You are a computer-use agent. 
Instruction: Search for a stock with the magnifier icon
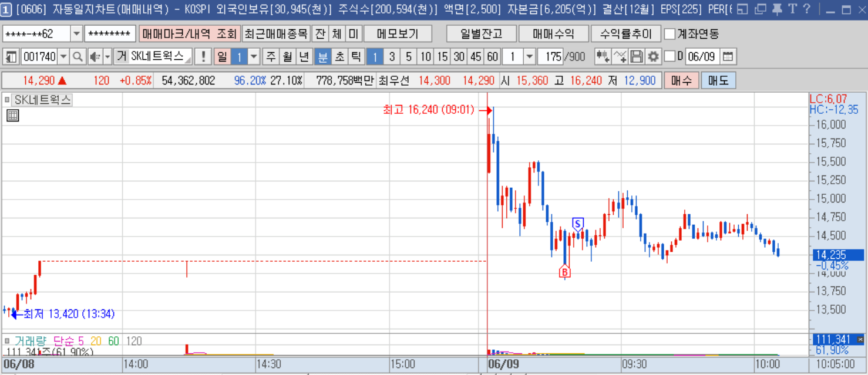pos(78,57)
